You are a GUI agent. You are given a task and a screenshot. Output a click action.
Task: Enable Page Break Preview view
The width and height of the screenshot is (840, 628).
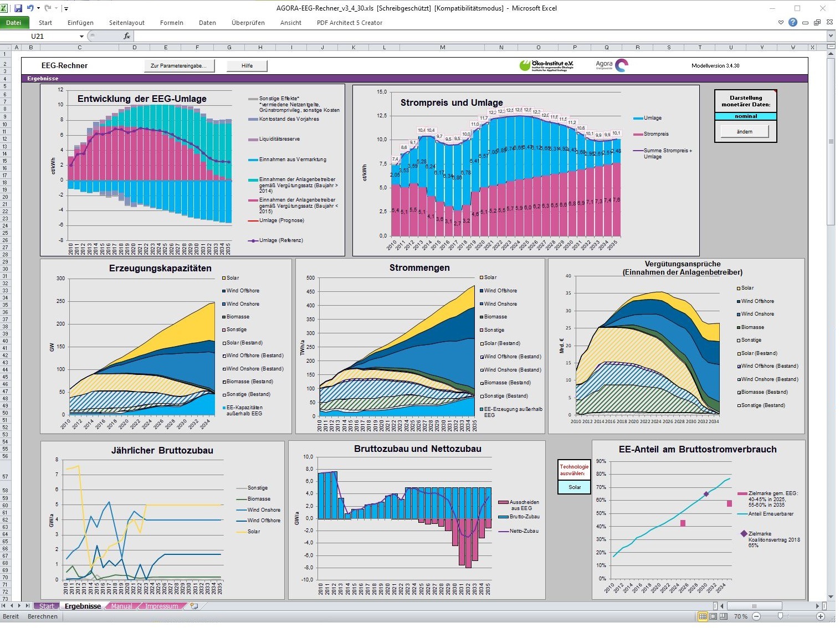tap(724, 616)
